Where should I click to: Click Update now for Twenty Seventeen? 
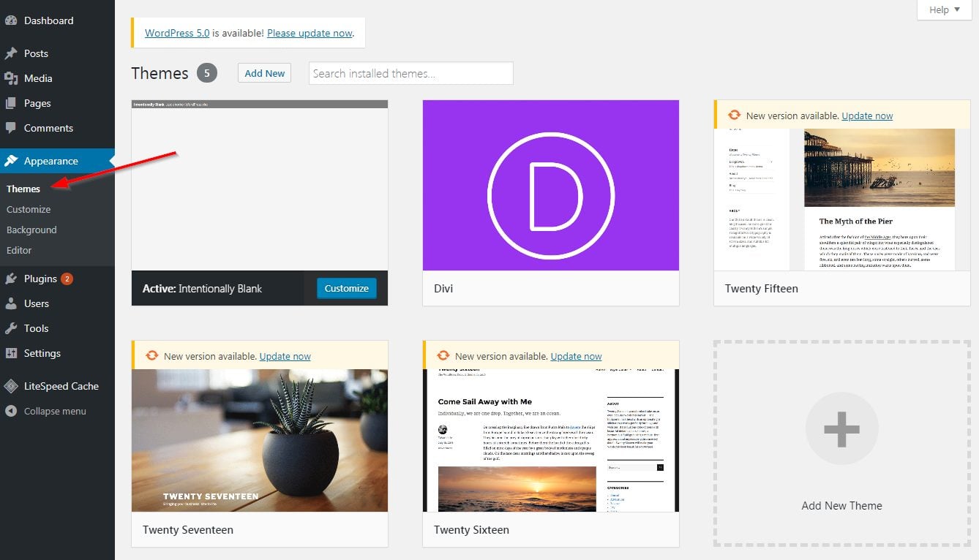(285, 356)
